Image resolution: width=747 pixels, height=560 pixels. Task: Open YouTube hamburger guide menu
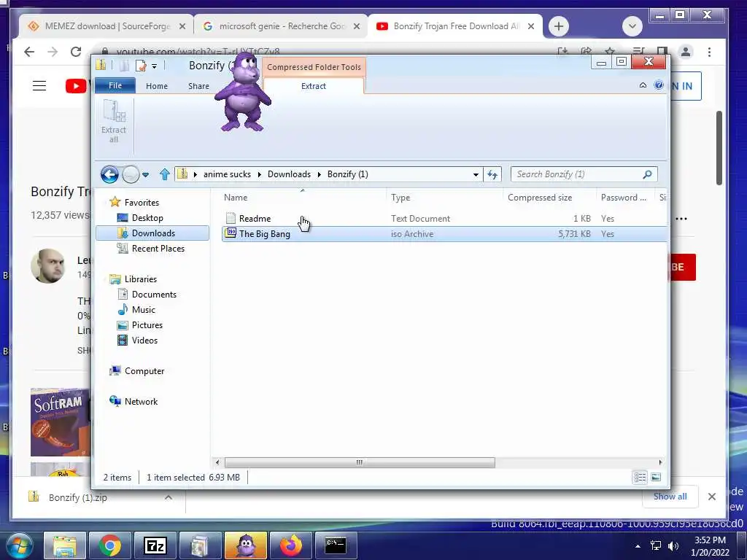pyautogui.click(x=39, y=86)
